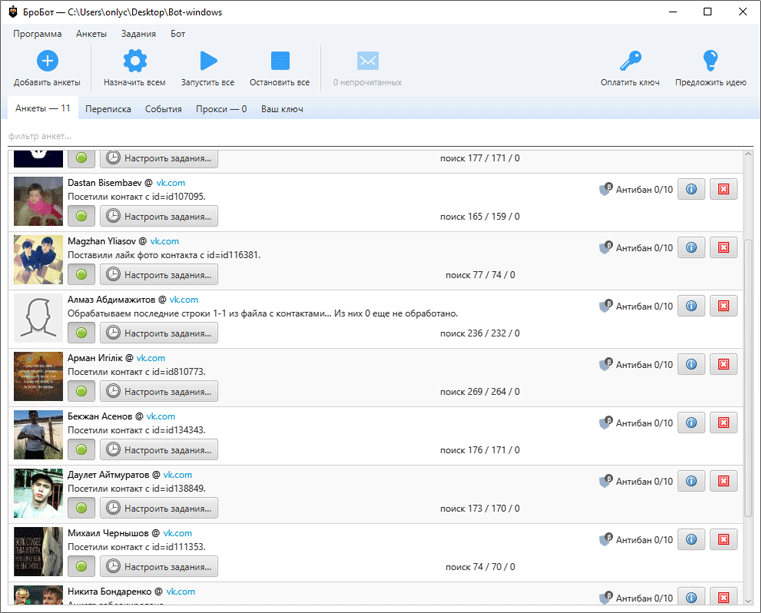Toggle green status button for Арман Игілік
The width and height of the screenshot is (761, 613).
[x=82, y=391]
